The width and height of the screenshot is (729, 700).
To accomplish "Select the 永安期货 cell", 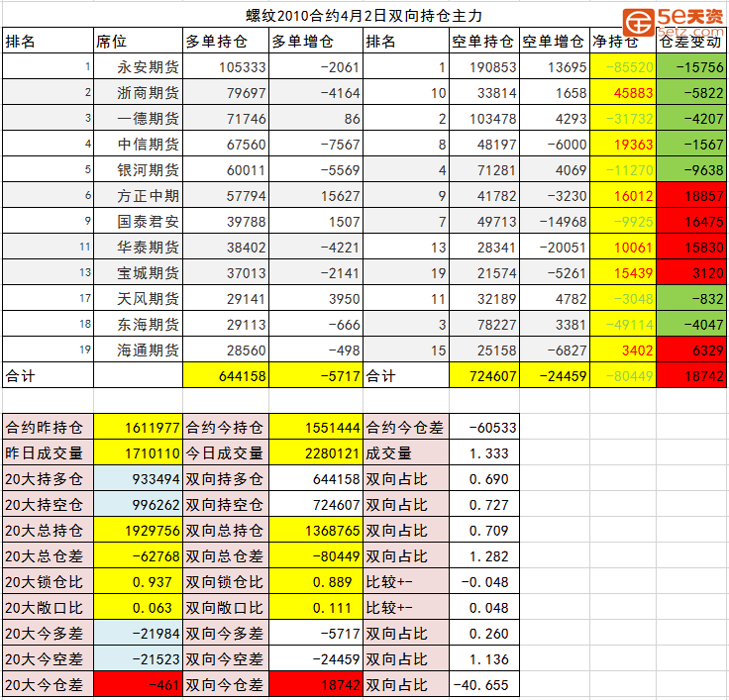I will tap(138, 66).
